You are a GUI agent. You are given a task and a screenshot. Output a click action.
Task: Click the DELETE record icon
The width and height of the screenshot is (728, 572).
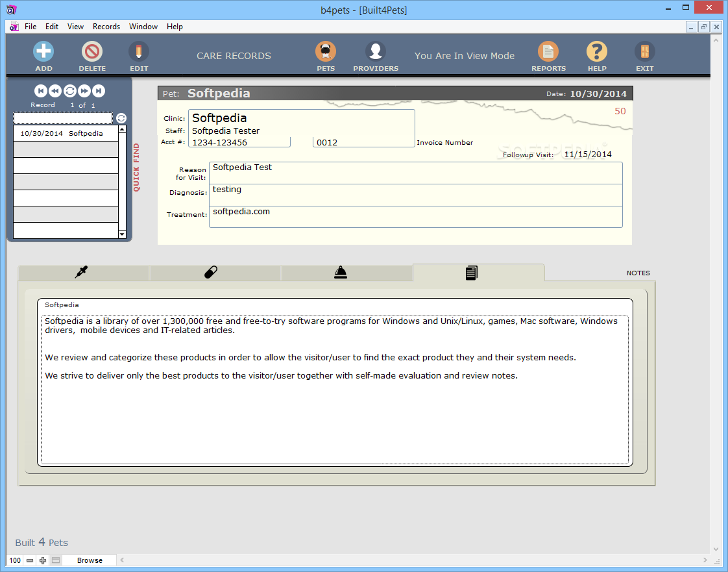click(x=92, y=51)
